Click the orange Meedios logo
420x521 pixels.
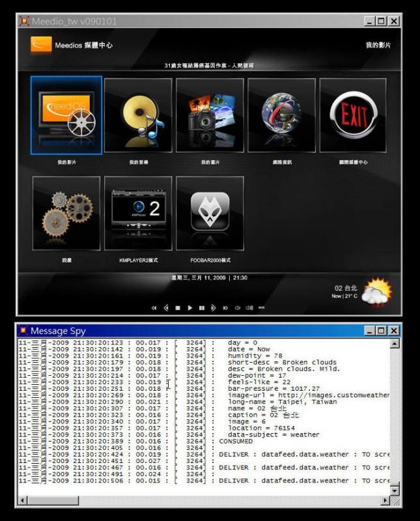[x=41, y=44]
